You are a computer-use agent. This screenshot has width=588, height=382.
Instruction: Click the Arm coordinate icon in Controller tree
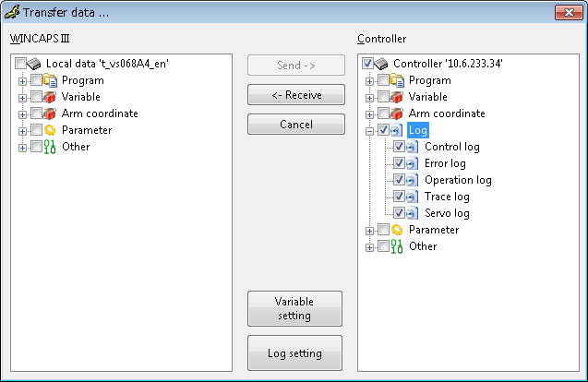397,113
